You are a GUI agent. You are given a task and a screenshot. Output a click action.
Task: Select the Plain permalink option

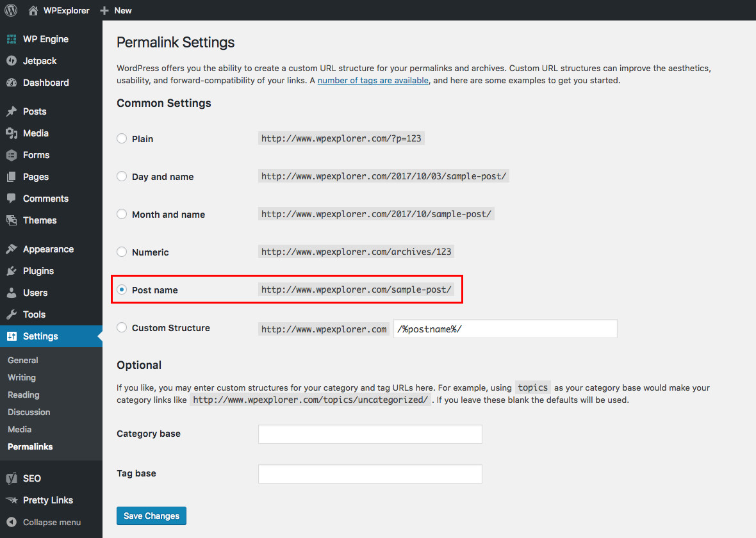coord(122,138)
